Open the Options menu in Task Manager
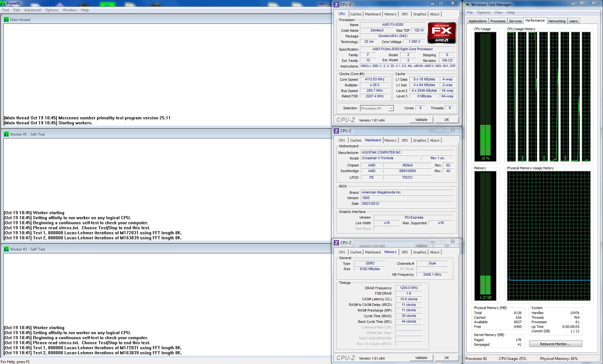The image size is (603, 364). pos(483,13)
